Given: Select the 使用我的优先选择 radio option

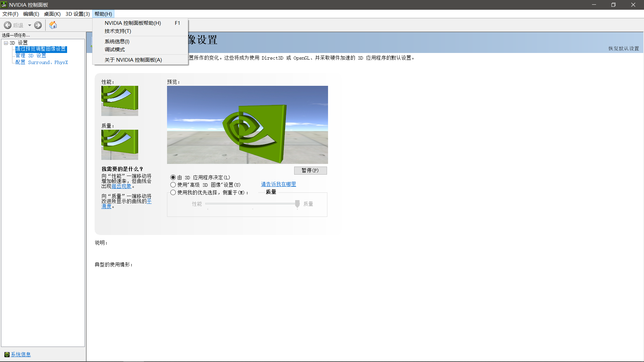Looking at the screenshot, I should tap(173, 192).
